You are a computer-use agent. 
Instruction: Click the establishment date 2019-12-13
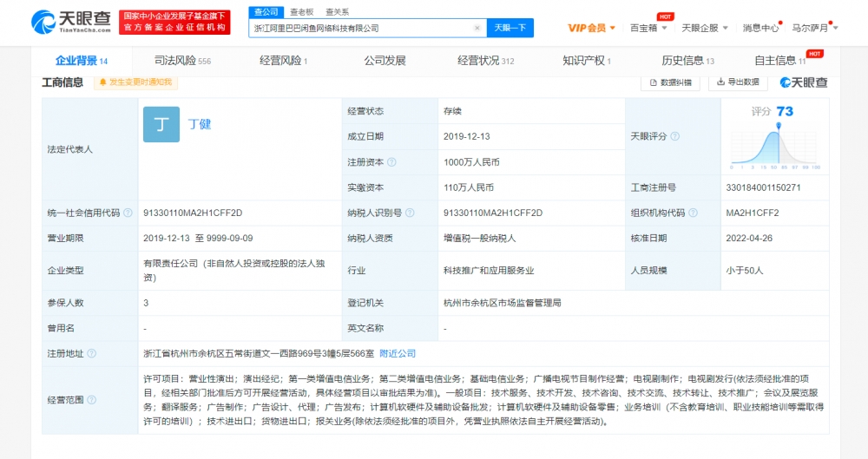tap(466, 136)
